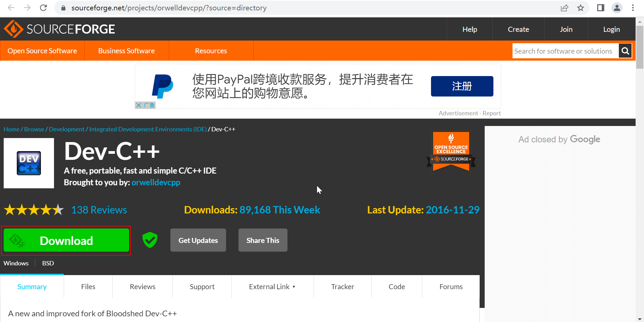Switch to the Files tab
The width and height of the screenshot is (644, 322).
click(88, 286)
